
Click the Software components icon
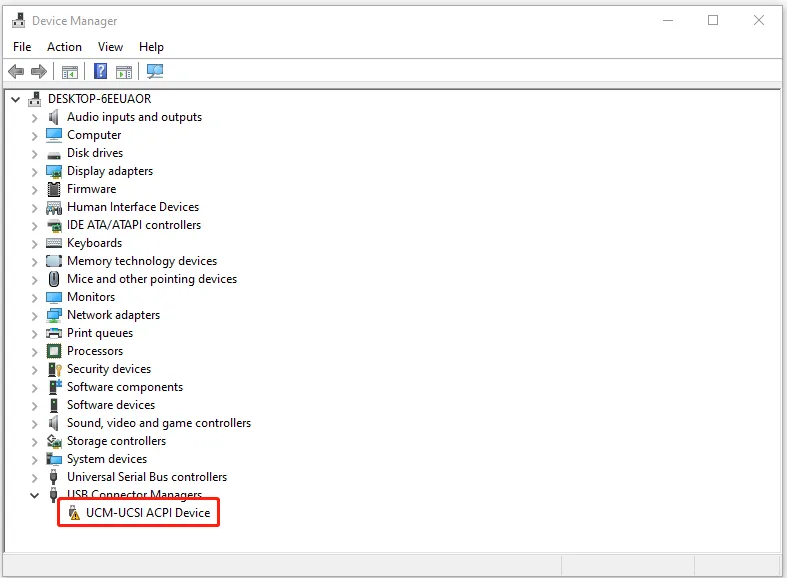[x=55, y=387]
